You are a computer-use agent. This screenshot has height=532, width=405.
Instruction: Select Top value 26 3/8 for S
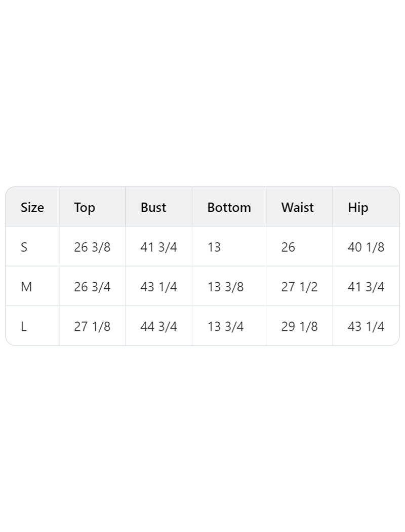tap(92, 247)
